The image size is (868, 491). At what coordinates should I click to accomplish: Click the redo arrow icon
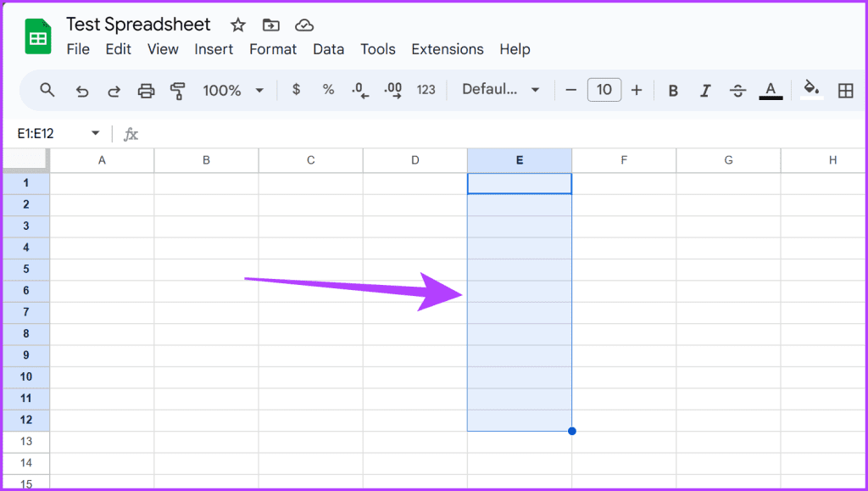(x=114, y=91)
